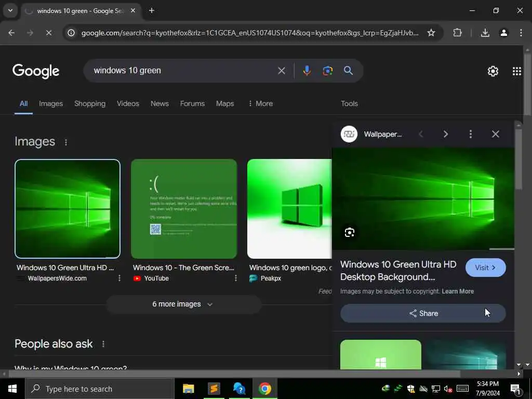View site information icon in address bar
This screenshot has width=532, height=399.
(x=71, y=33)
